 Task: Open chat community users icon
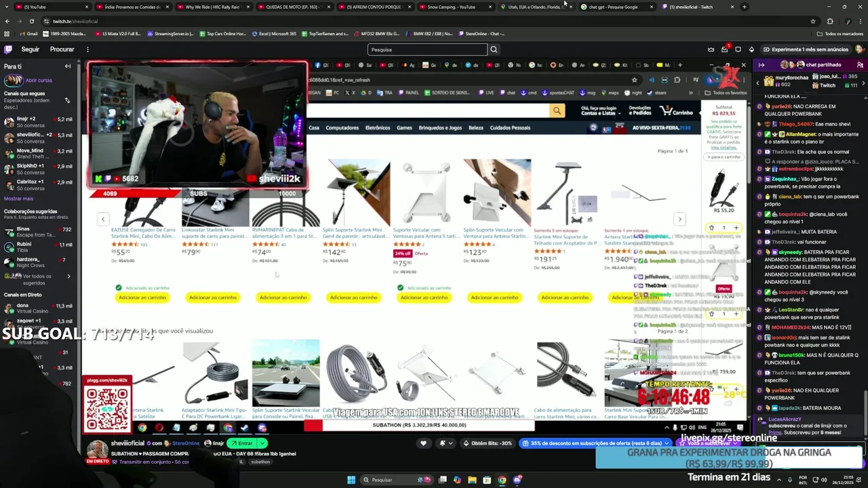(x=860, y=65)
